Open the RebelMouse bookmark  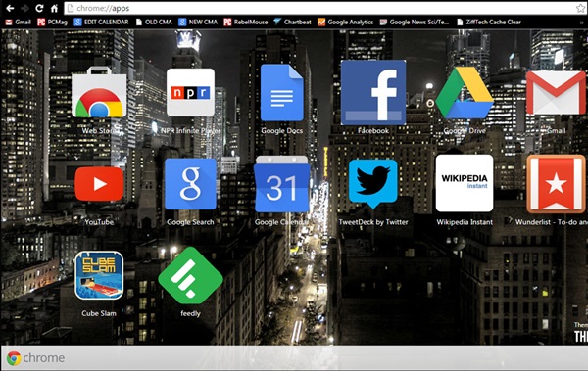(x=246, y=22)
